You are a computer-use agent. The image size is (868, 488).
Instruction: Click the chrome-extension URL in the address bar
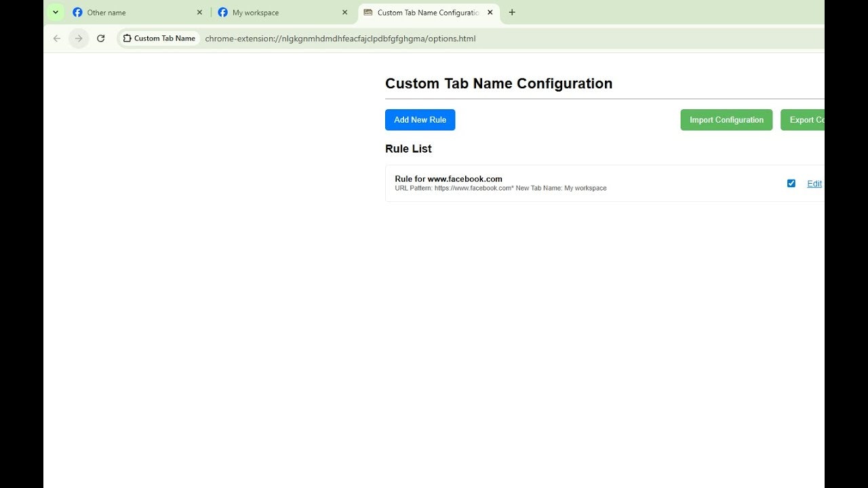tap(340, 39)
